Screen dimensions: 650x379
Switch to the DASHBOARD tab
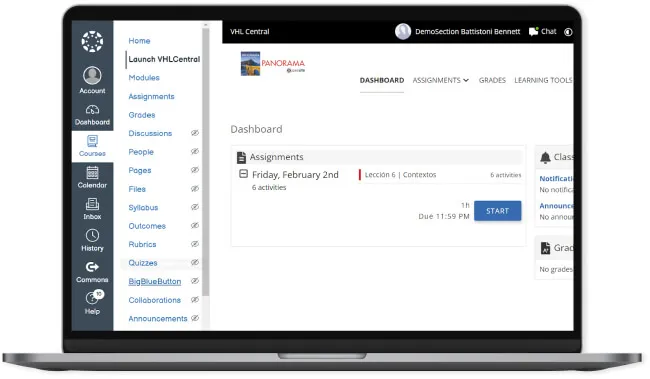click(x=382, y=80)
